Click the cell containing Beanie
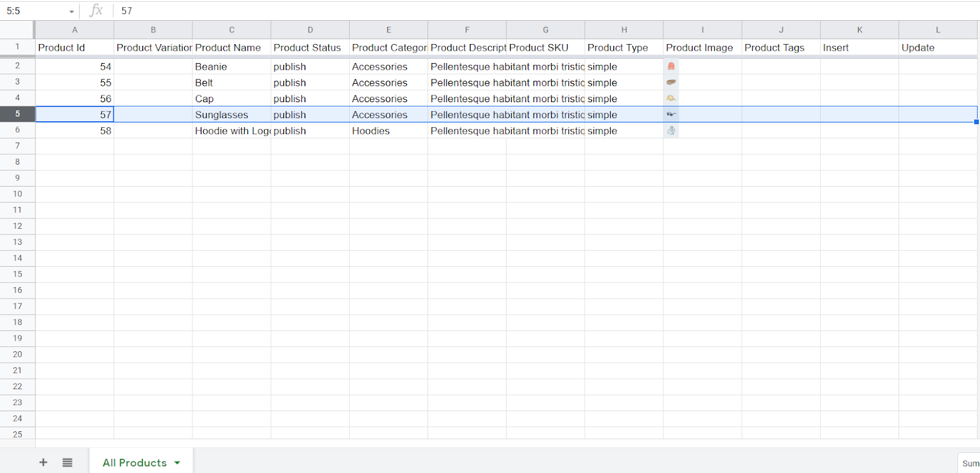 [232, 66]
